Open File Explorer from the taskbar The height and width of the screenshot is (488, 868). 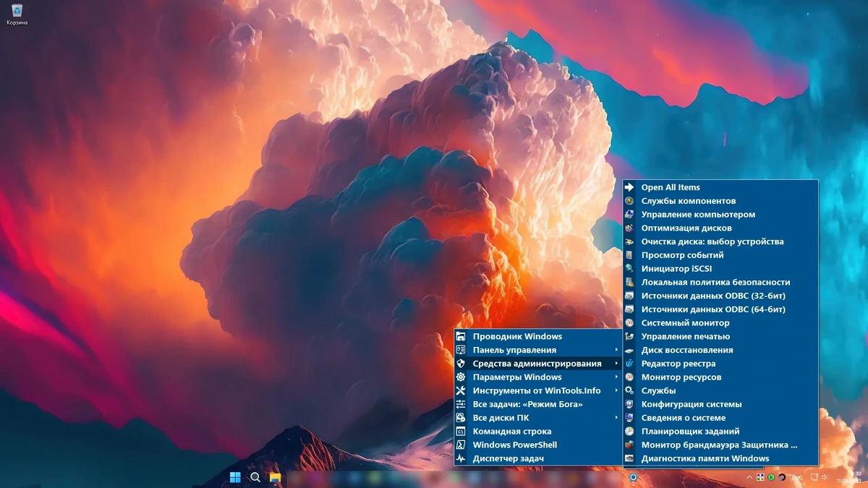(x=275, y=477)
